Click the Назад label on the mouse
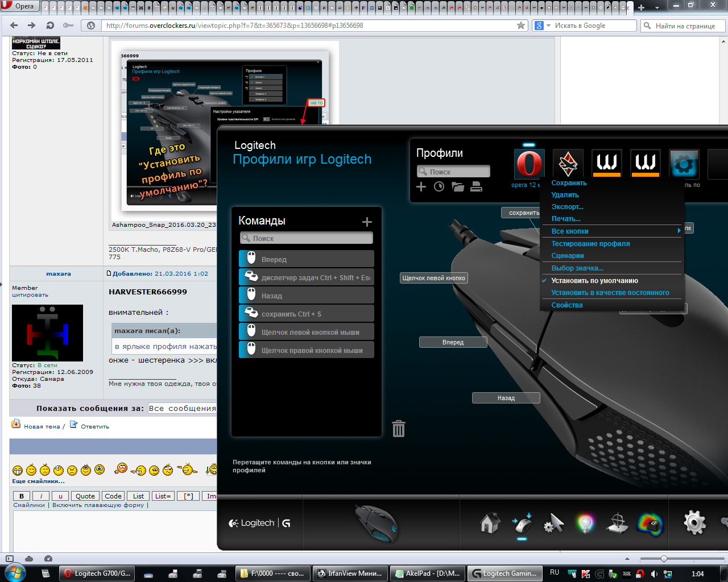This screenshot has height=582, width=728. coord(506,398)
